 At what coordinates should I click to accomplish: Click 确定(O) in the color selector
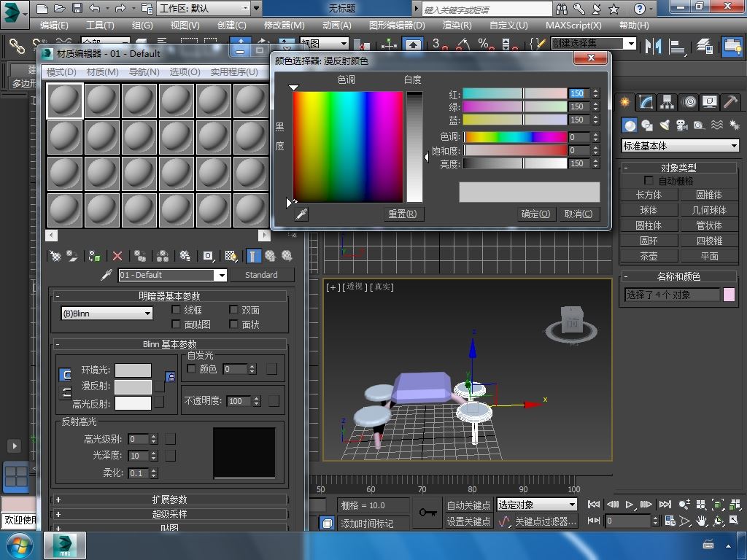click(x=535, y=214)
